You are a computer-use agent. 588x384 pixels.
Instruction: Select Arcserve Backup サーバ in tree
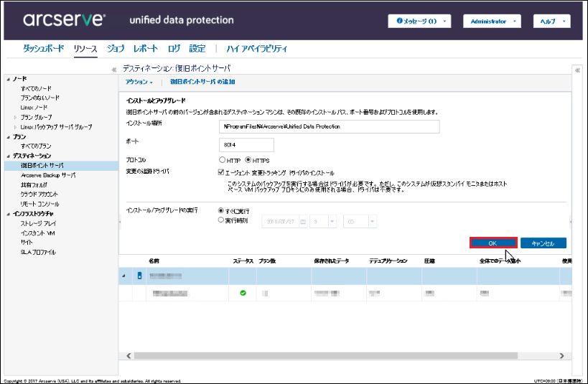coord(48,176)
